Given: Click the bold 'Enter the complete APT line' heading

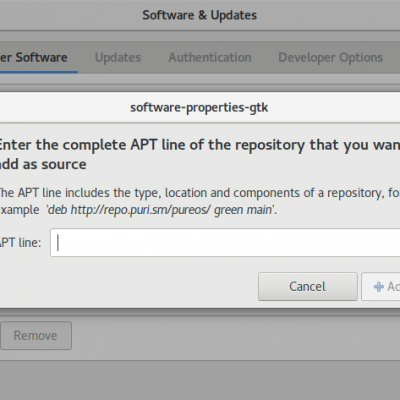Looking at the screenshot, I should (200, 145).
